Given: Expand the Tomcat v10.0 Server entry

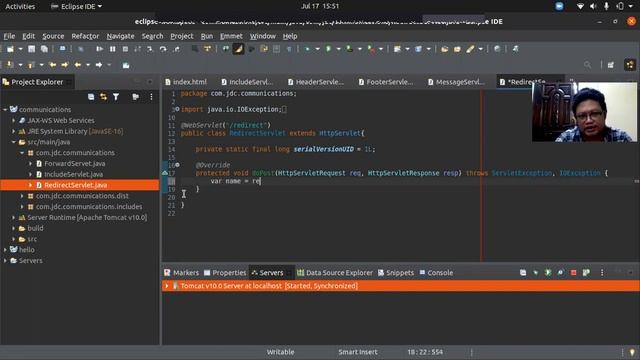Looking at the screenshot, I should [167, 286].
